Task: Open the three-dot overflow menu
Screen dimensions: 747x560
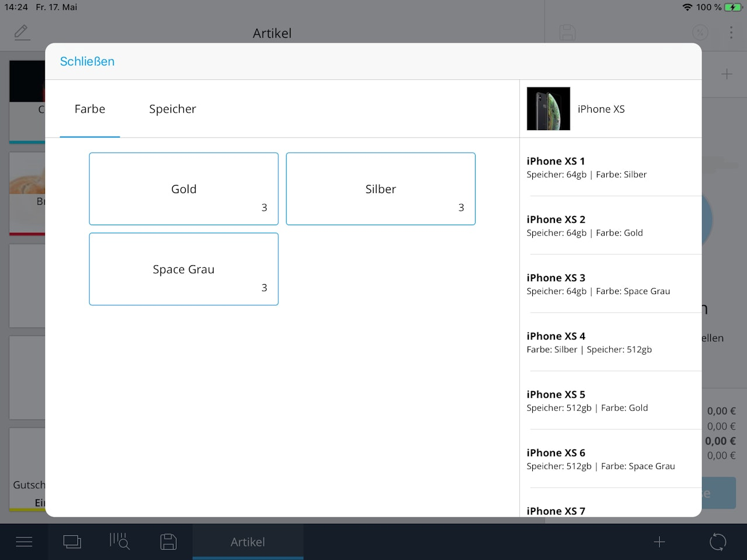Action: coord(731,33)
